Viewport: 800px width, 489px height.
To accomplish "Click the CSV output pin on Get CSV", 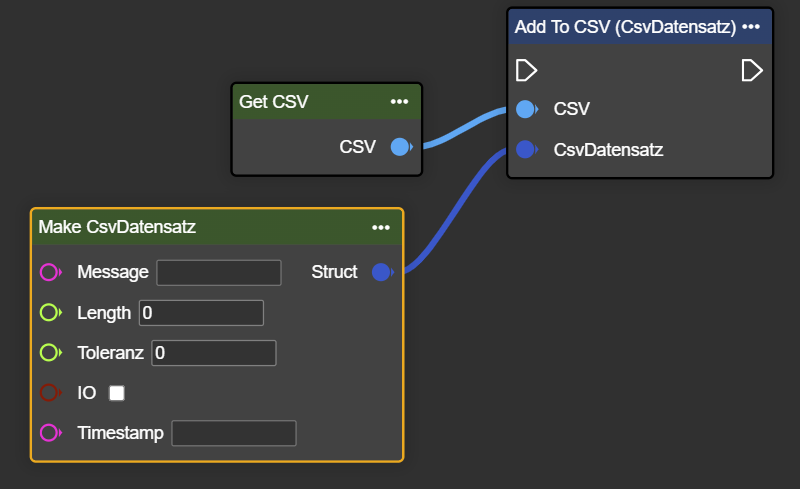I will pos(400,147).
